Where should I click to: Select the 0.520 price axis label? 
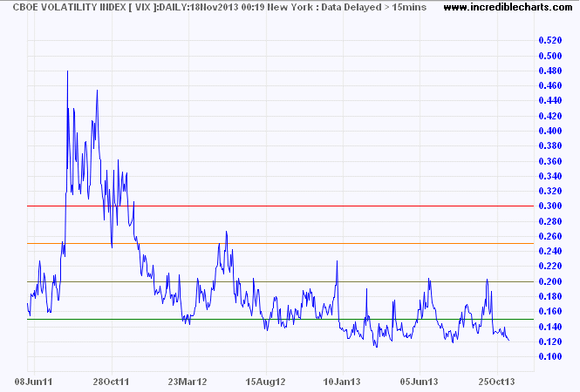coord(550,40)
